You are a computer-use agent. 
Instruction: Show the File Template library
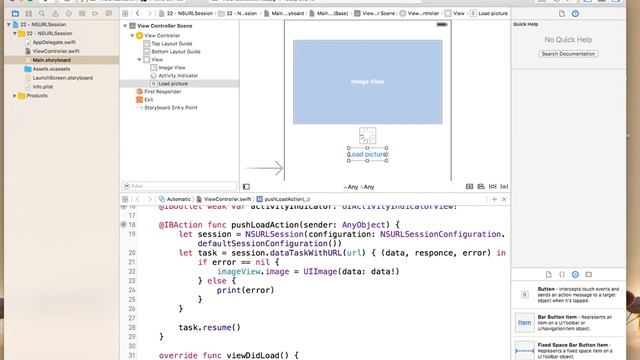point(548,274)
